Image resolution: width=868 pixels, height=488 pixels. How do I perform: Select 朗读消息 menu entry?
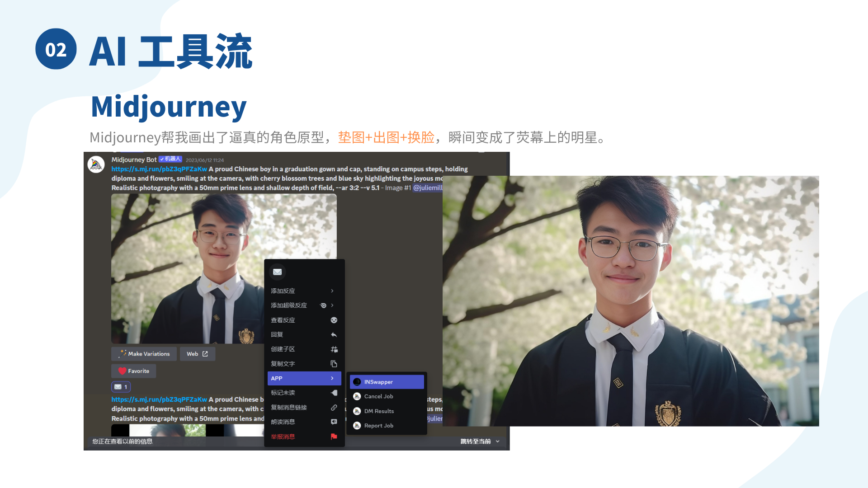[304, 422]
